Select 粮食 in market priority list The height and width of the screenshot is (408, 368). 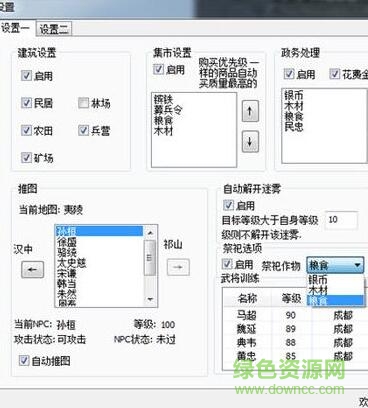click(x=163, y=120)
